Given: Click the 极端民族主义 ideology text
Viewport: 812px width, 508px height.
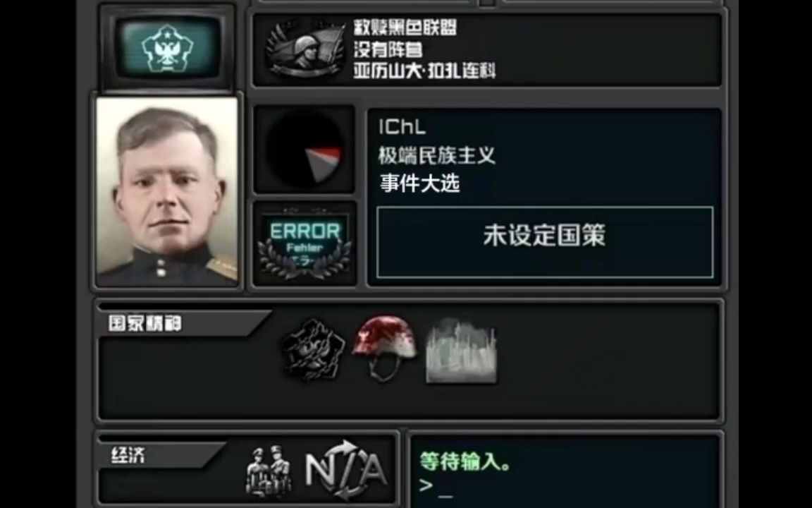Looking at the screenshot, I should (436, 155).
